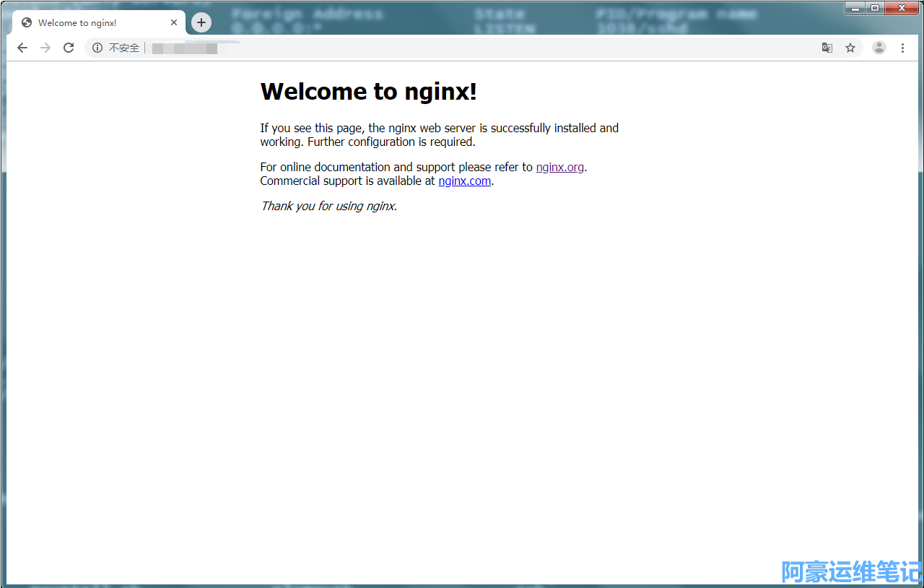Click the '不安全' security warning label
Screen dimensions: 924x588
[124, 48]
